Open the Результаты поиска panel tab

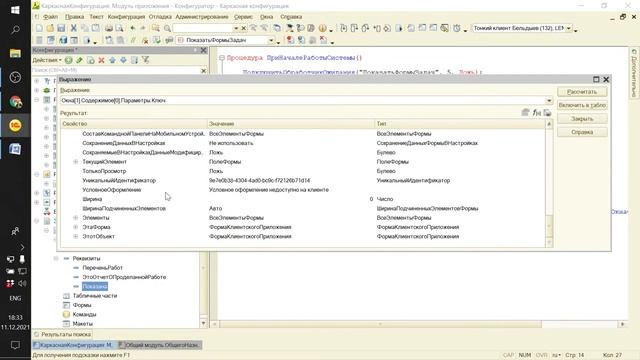(x=62, y=334)
